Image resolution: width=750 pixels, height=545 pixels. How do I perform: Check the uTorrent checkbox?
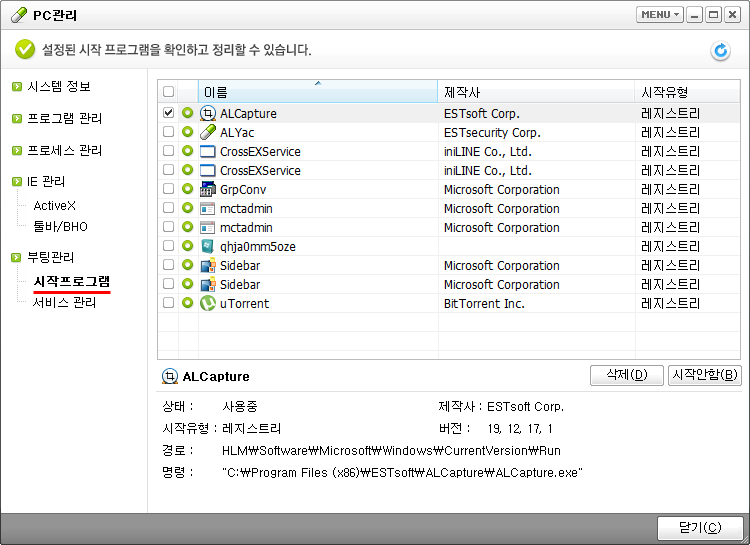pos(168,303)
